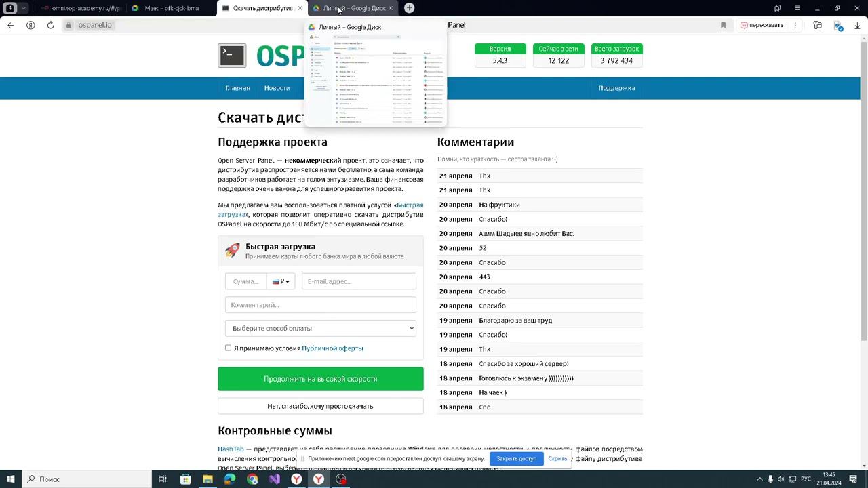Launch Microsoft Edge from the taskbar
868x488 pixels.
point(230,479)
